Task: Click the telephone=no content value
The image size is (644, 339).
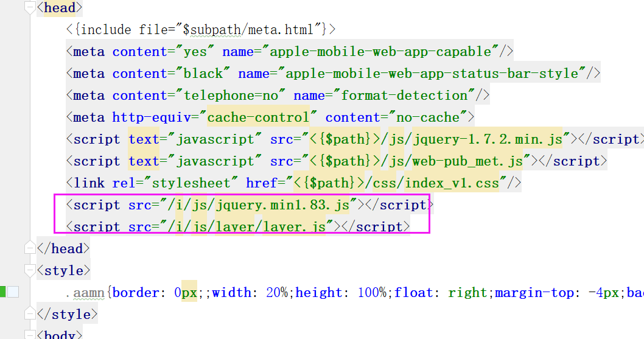Action: [x=231, y=96]
